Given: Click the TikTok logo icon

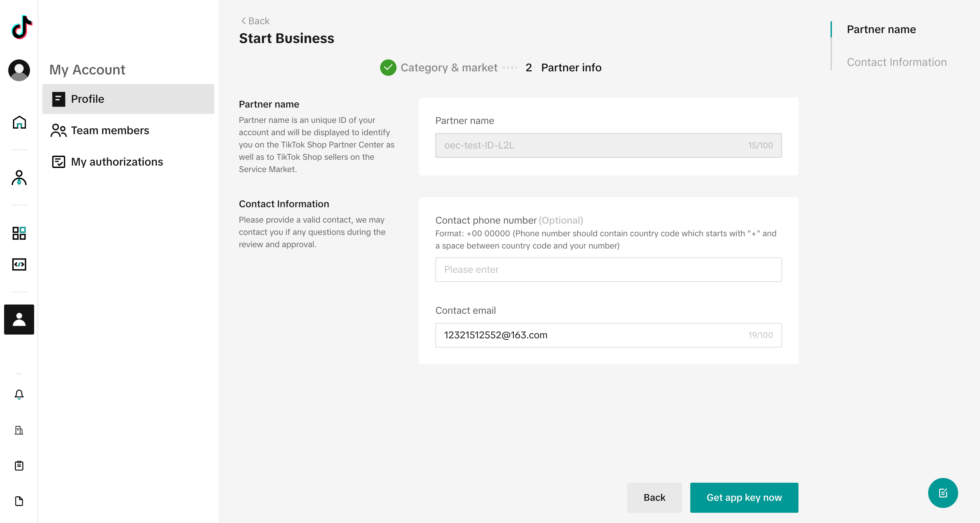Looking at the screenshot, I should pyautogui.click(x=21, y=27).
